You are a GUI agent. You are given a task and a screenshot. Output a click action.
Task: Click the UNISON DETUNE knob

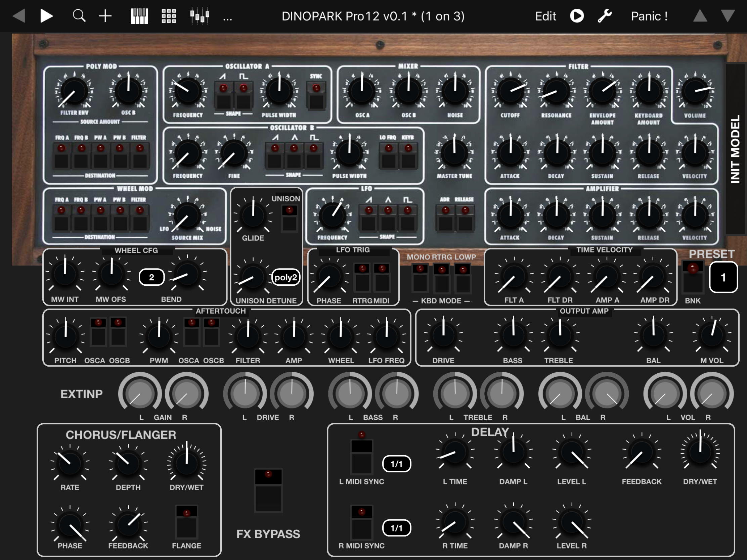253,277
